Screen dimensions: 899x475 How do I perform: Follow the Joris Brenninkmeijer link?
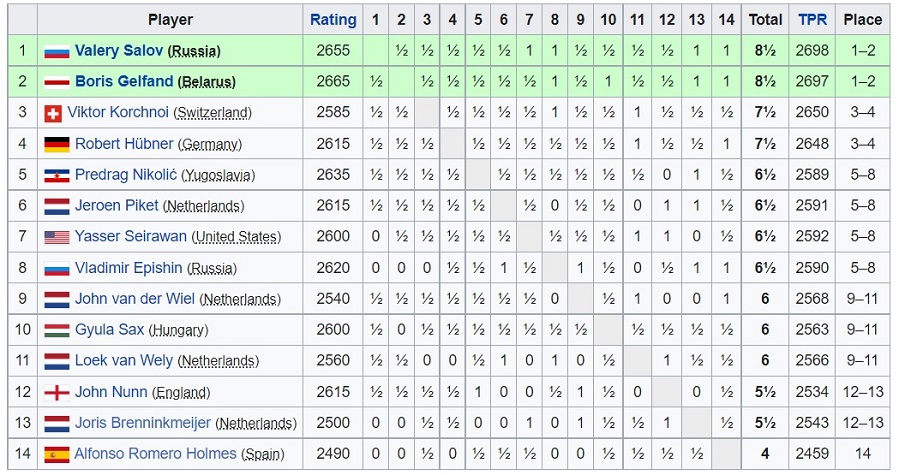pos(143,423)
